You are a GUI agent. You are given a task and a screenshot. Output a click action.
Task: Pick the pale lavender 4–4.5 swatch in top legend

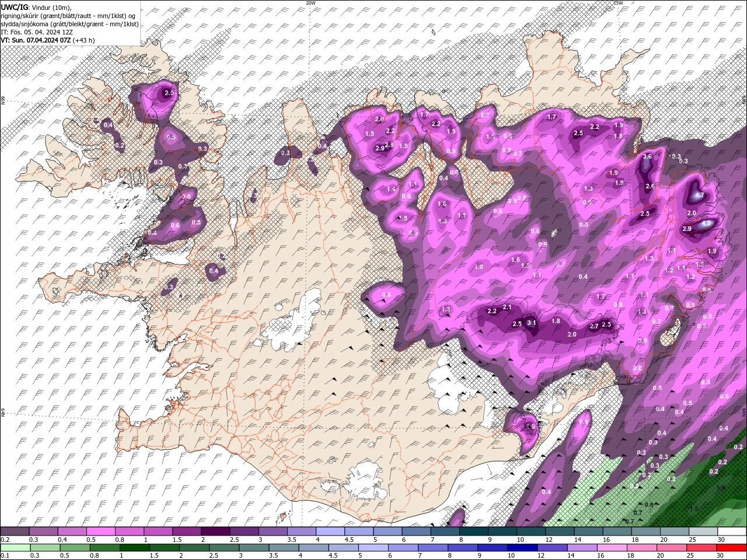coord(330,531)
